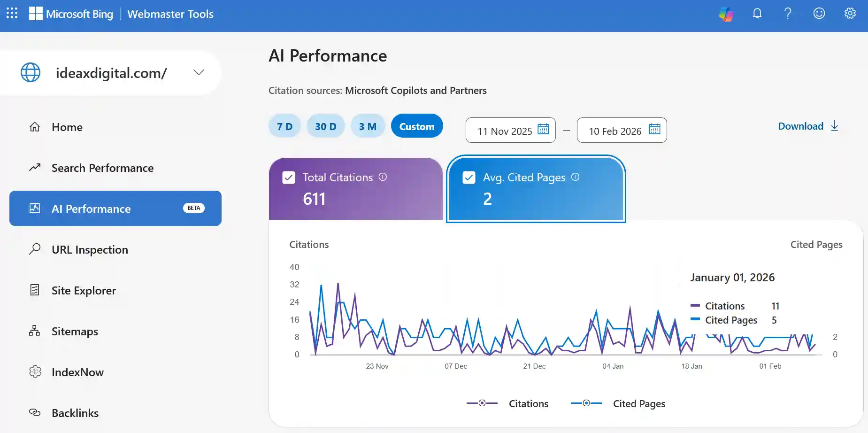Click the 10 Feb 2026 end date field

pyautogui.click(x=622, y=130)
